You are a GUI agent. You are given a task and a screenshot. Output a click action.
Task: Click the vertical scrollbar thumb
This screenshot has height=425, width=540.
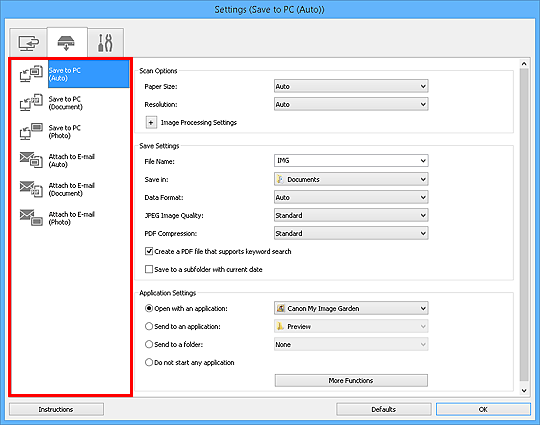524,225
